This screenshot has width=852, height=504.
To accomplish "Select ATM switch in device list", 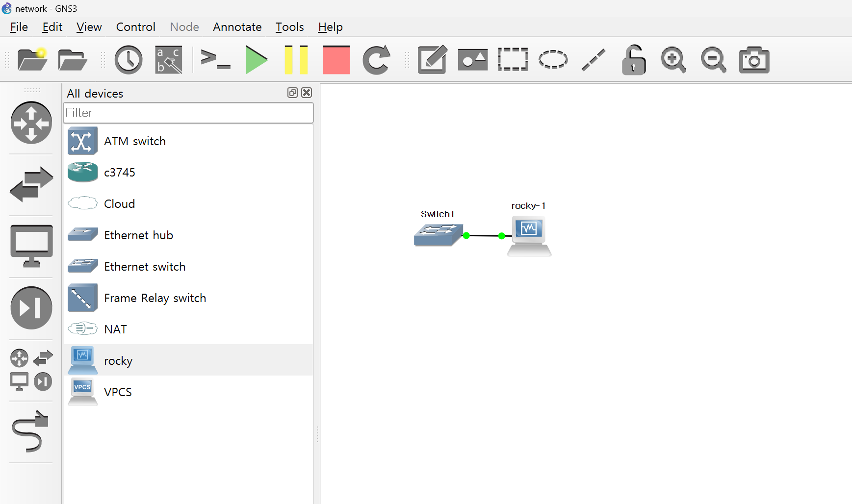I will [188, 141].
